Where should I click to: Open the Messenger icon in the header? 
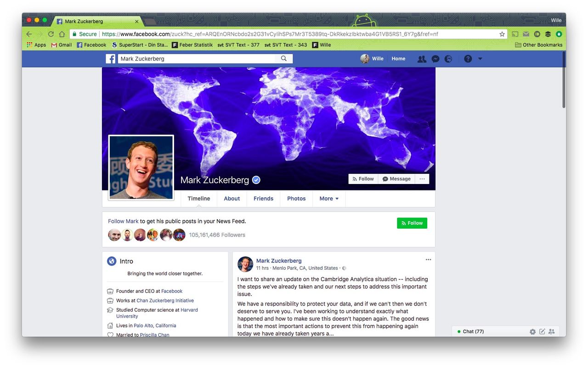pyautogui.click(x=435, y=59)
